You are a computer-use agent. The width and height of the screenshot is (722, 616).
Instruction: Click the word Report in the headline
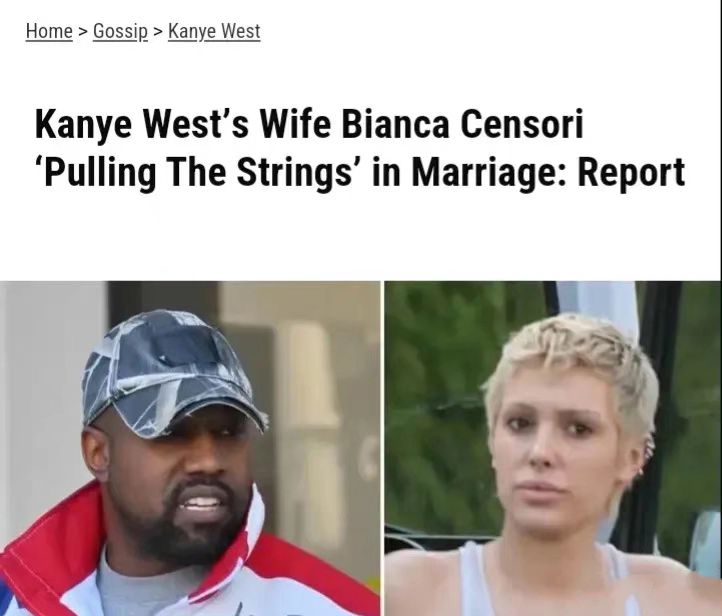pyautogui.click(x=631, y=172)
